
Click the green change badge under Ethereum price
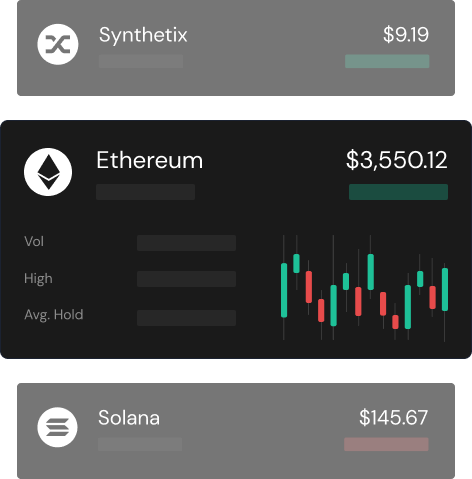point(398,192)
